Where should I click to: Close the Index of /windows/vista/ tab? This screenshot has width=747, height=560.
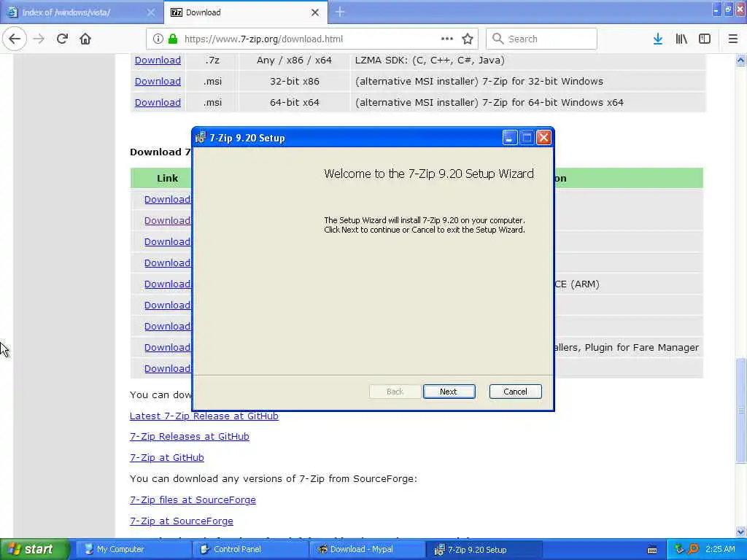(x=150, y=12)
